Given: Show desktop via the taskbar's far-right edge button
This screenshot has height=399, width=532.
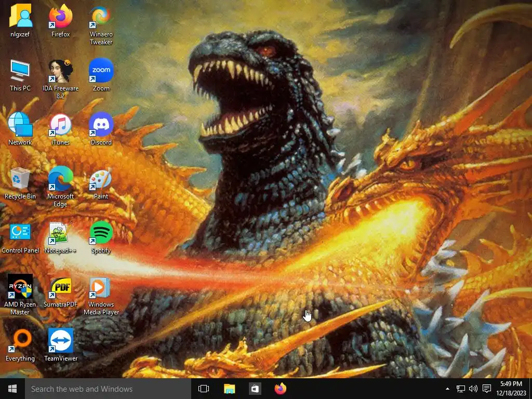Looking at the screenshot, I should pos(530,389).
